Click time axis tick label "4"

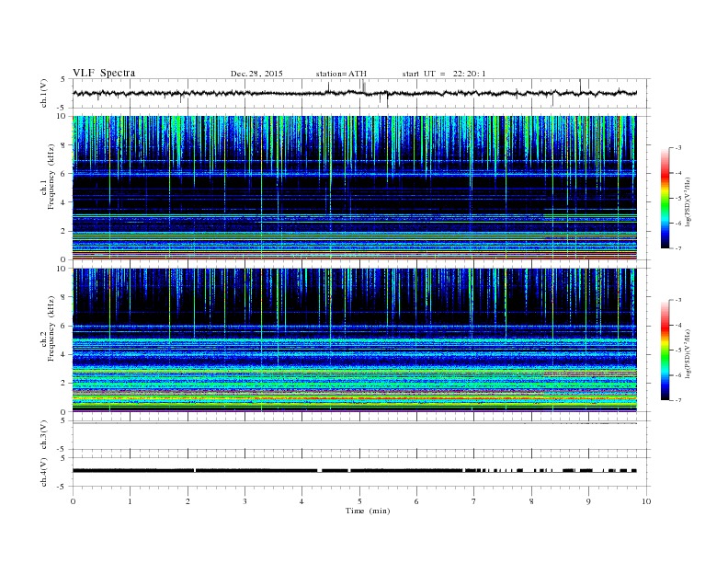pyautogui.click(x=301, y=501)
